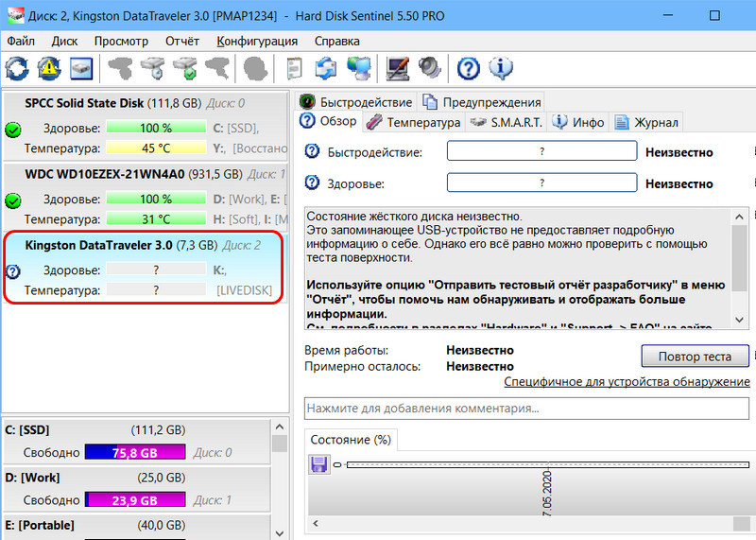The width and height of the screenshot is (756, 540).
Task: Click the greyed disk with clock toolbar icon
Action: coord(153,68)
